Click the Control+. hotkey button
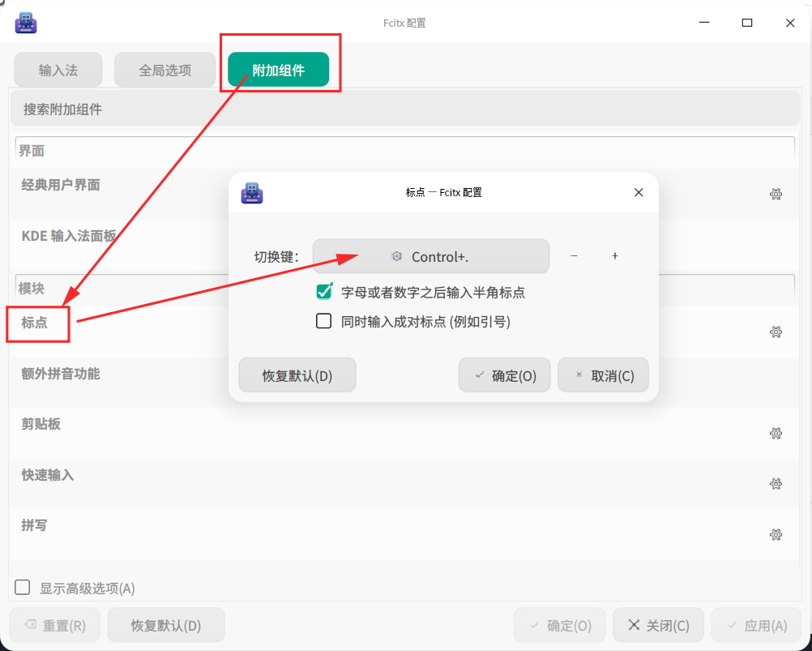 [x=431, y=256]
